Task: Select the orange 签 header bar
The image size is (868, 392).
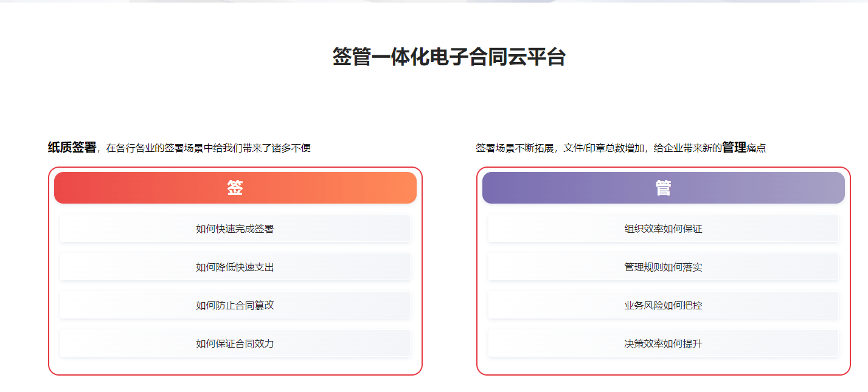Action: (235, 188)
